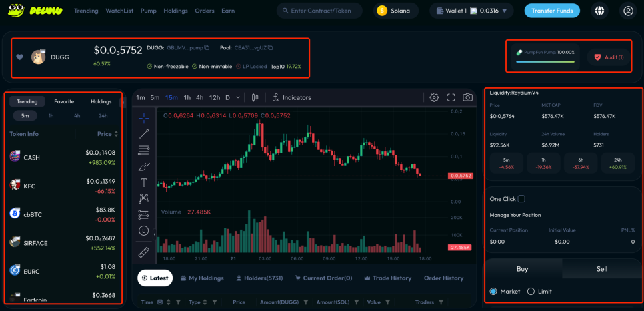
Task: Select the Fibonacci lines tool
Action: coord(144,151)
